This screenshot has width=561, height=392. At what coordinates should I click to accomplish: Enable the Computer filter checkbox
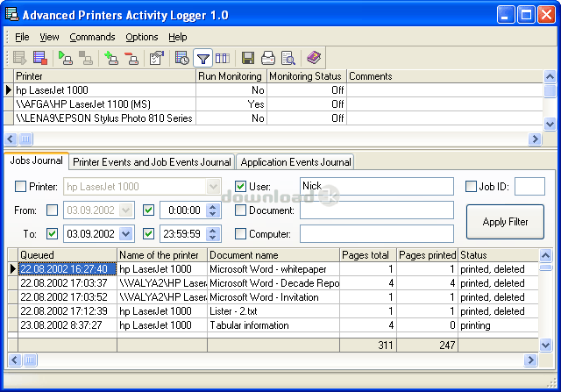(240, 234)
